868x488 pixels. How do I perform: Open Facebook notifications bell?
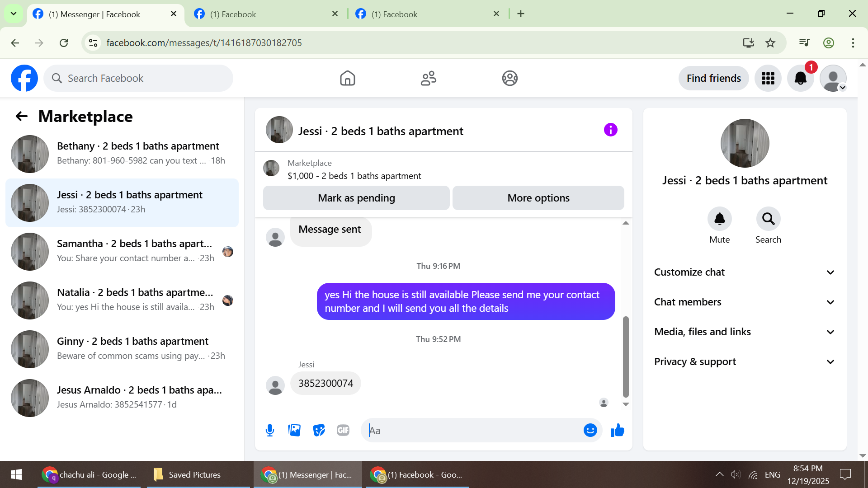(x=800, y=78)
